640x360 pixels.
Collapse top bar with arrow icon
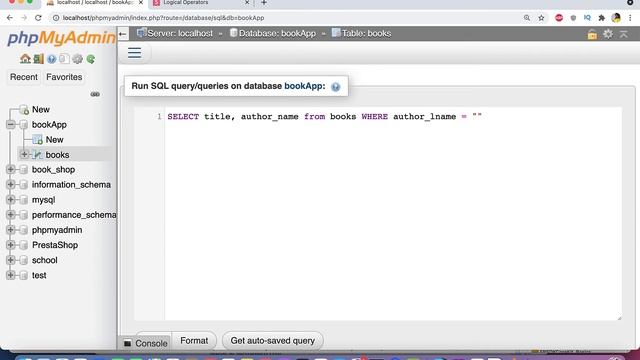624,34
